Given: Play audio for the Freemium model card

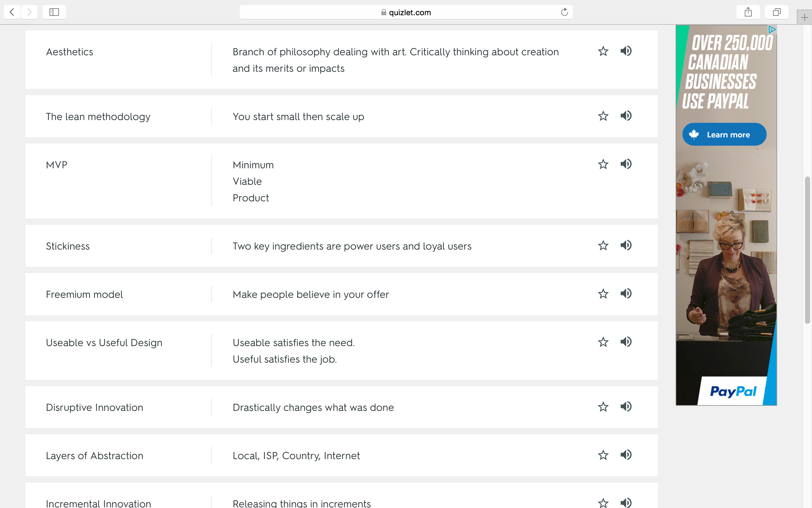Looking at the screenshot, I should coord(626,294).
